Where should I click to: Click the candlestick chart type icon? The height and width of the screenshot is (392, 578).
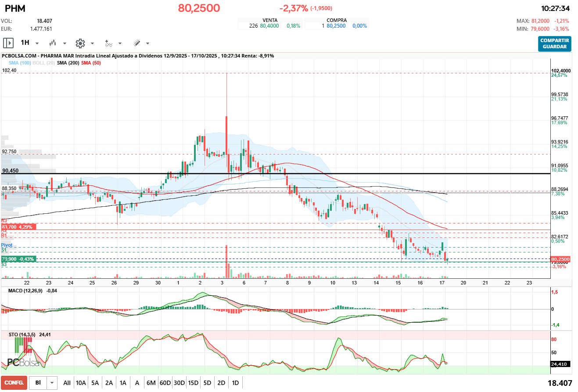(x=53, y=43)
